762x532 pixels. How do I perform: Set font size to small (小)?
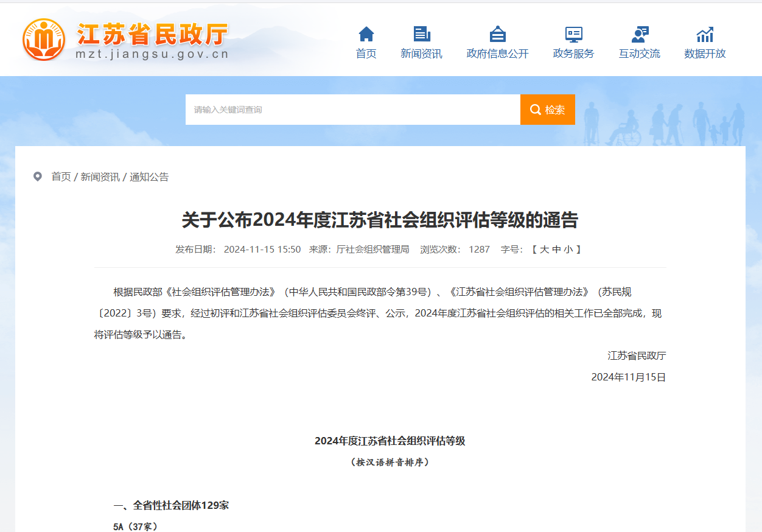coord(567,249)
